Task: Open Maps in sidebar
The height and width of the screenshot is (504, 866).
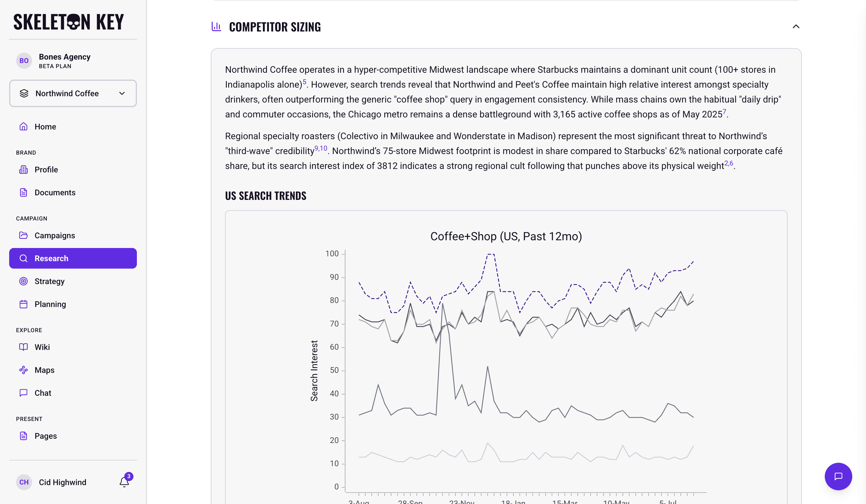Action: [x=73, y=370]
